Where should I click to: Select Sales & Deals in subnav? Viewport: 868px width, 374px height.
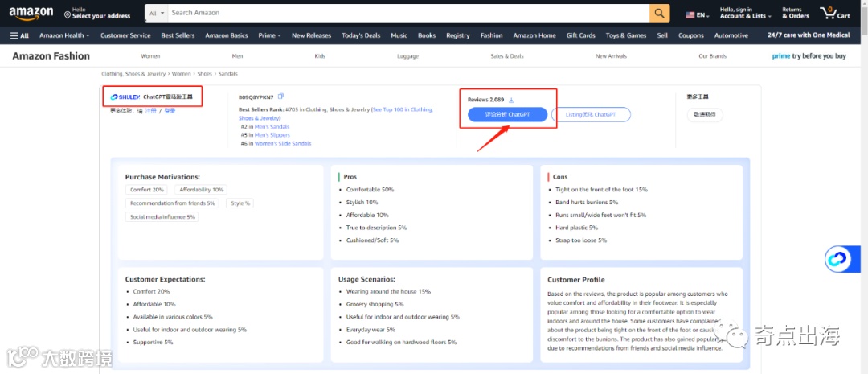tap(507, 56)
